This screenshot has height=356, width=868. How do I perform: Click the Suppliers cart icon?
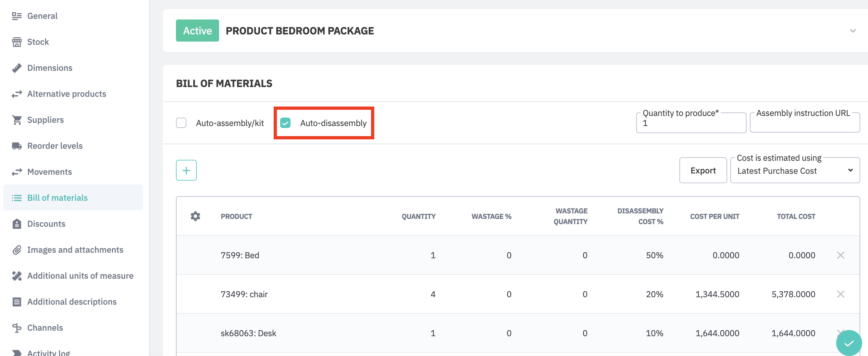point(17,120)
